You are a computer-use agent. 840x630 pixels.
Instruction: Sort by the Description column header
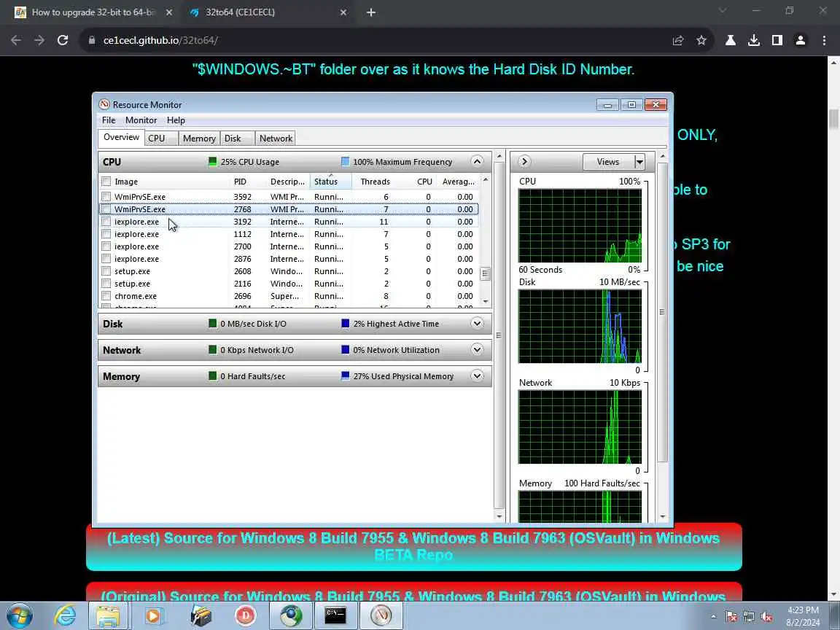287,182
